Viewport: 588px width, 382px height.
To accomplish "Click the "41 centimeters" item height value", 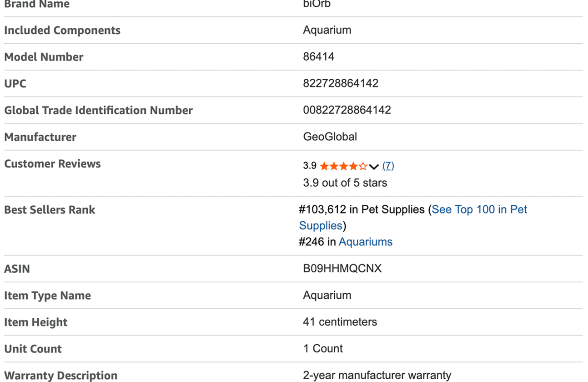I will [x=340, y=322].
